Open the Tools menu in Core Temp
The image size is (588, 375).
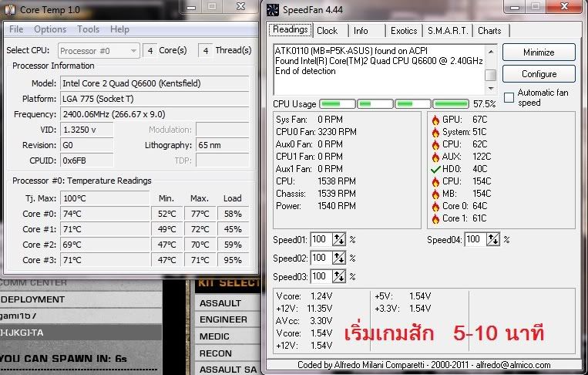coord(88,29)
